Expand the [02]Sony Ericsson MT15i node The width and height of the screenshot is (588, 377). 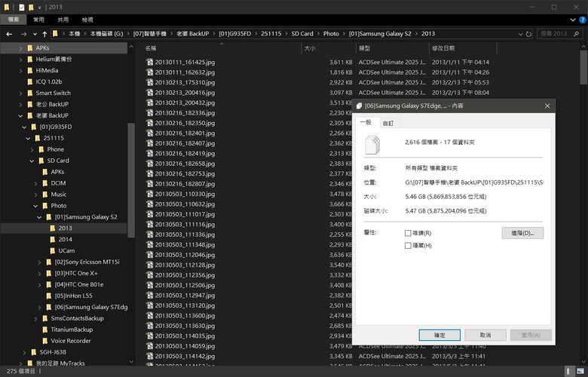click(x=39, y=262)
